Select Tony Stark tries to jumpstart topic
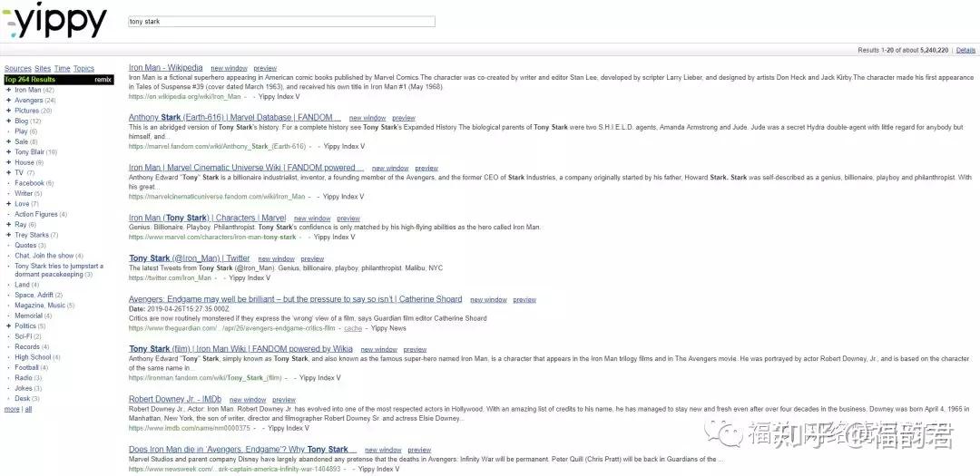The height and width of the screenshot is (476, 980). (59, 270)
